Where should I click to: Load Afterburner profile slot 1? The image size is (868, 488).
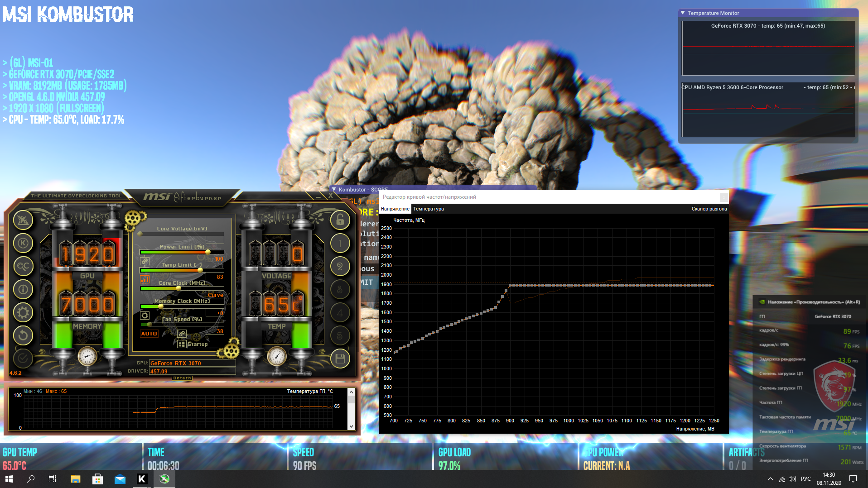tap(340, 243)
